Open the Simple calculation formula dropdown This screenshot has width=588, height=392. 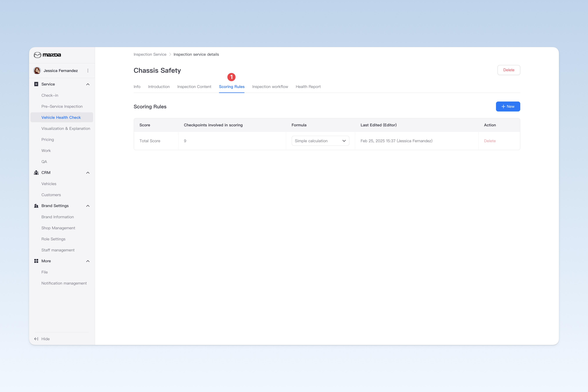click(x=320, y=141)
